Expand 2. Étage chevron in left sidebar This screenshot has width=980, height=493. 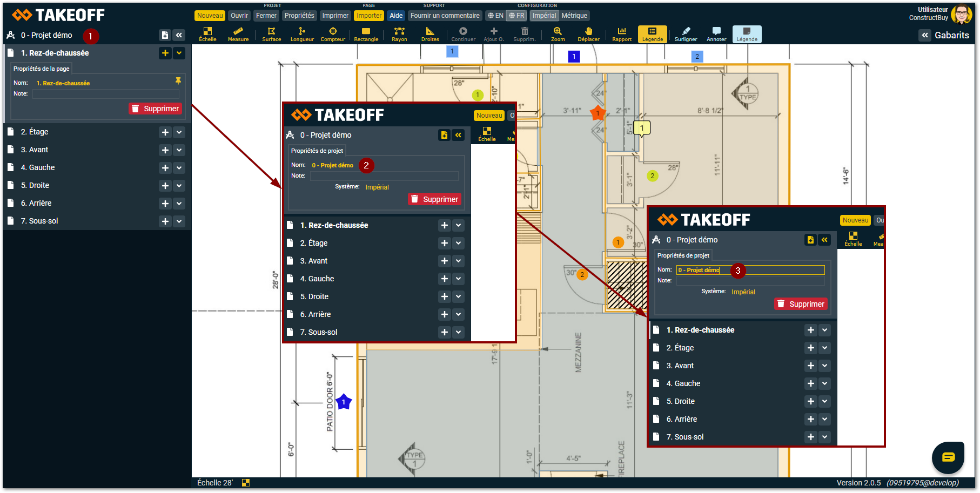click(x=179, y=132)
